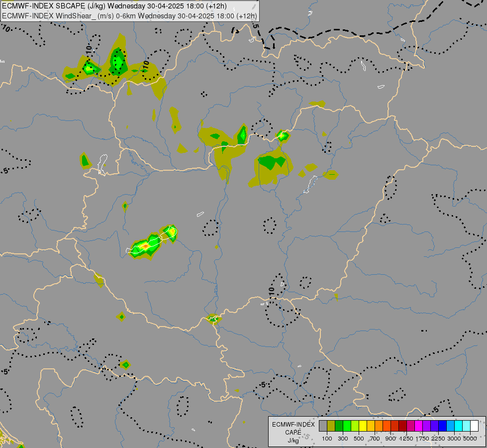This screenshot has height=448, width=487.
Task: Click the 900 legend value
Action: click(390, 439)
